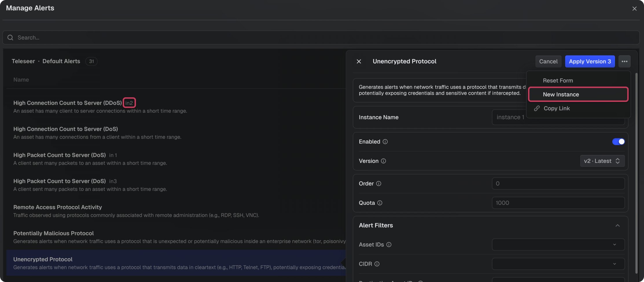Select New Instance from the menu

(578, 94)
